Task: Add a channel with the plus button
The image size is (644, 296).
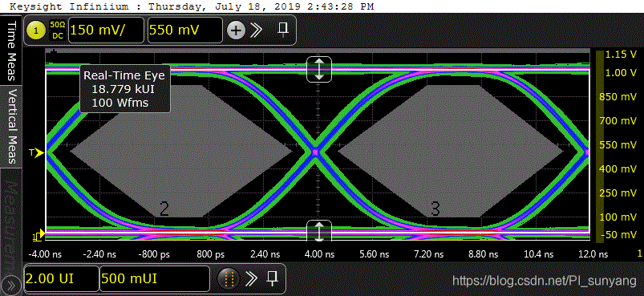Action: coord(236,30)
